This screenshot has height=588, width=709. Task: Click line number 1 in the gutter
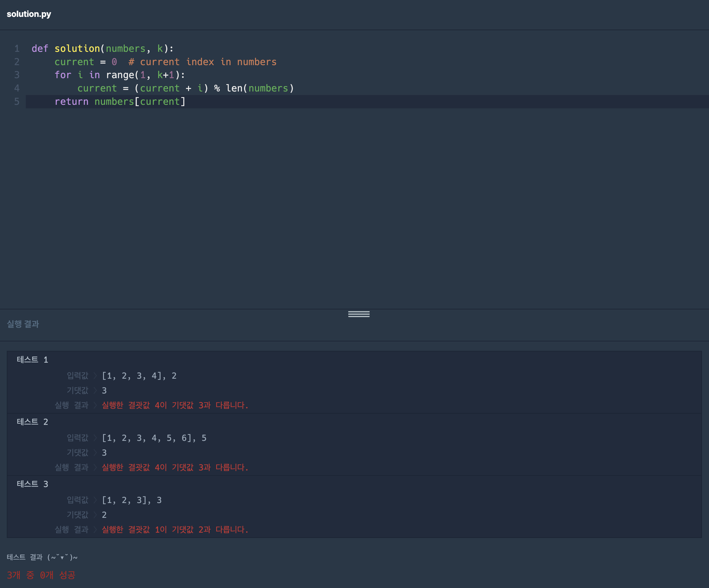click(x=17, y=49)
